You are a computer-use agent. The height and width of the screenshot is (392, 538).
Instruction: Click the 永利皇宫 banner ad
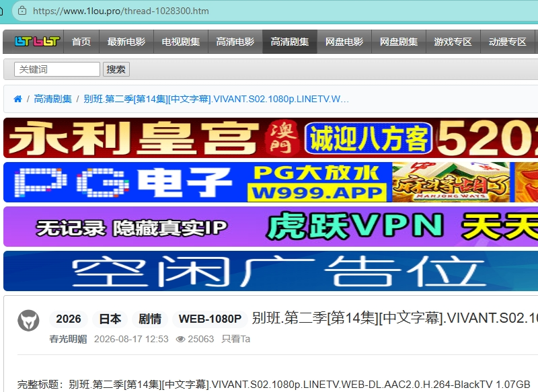271,138
